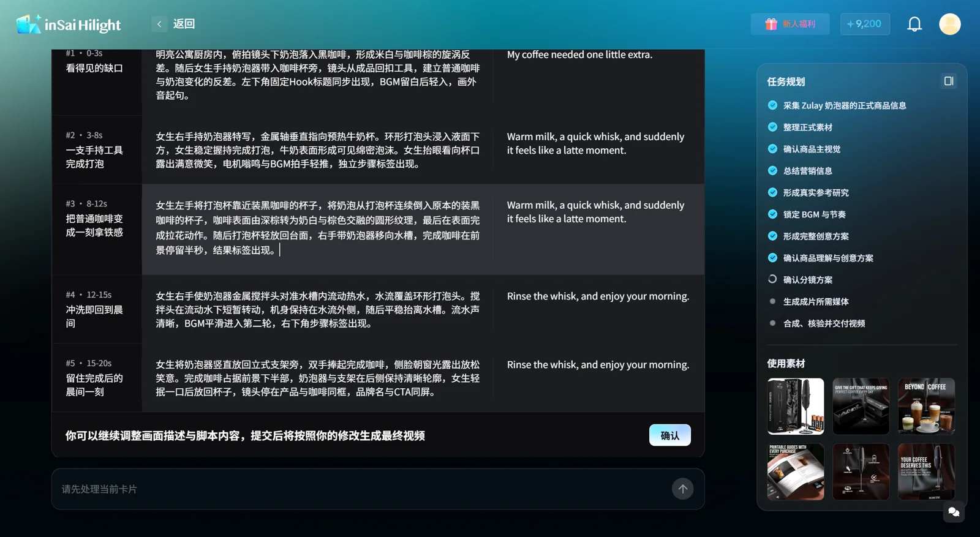The width and height of the screenshot is (980, 537).
Task: Click check icon beside 锁定 BGM 与节奏
Action: coord(772,214)
